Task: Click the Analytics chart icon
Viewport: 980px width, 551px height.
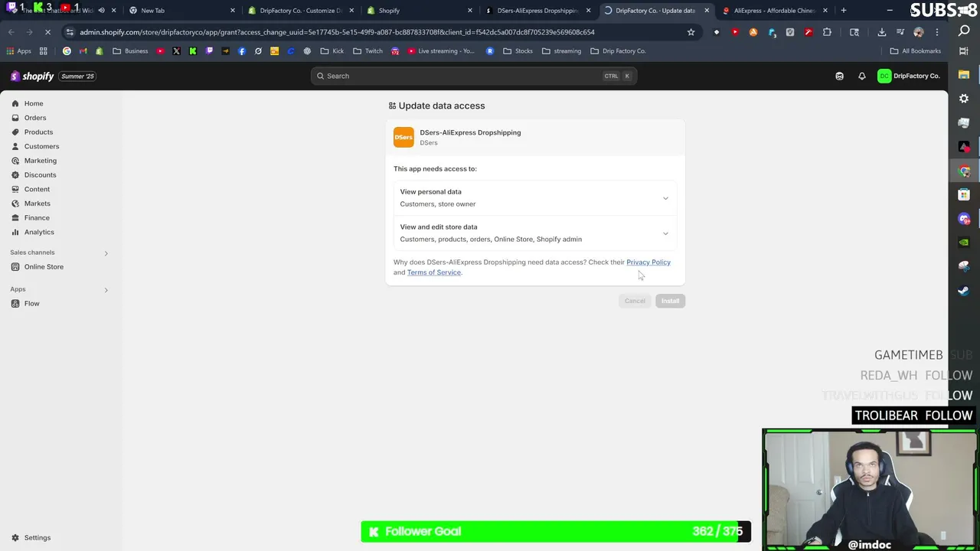Action: (15, 232)
